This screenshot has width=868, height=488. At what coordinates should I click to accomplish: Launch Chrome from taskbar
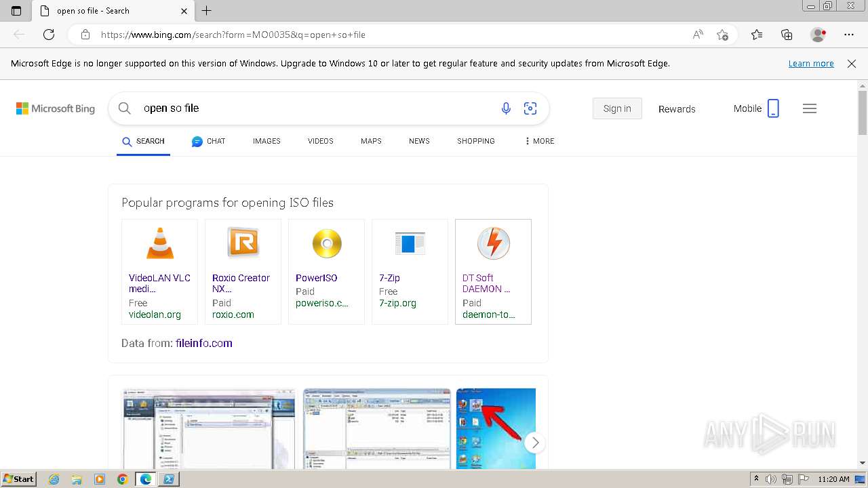click(122, 479)
